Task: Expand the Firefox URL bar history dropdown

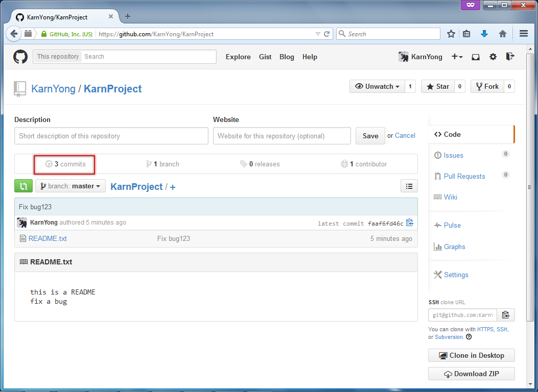Action: 317,34
